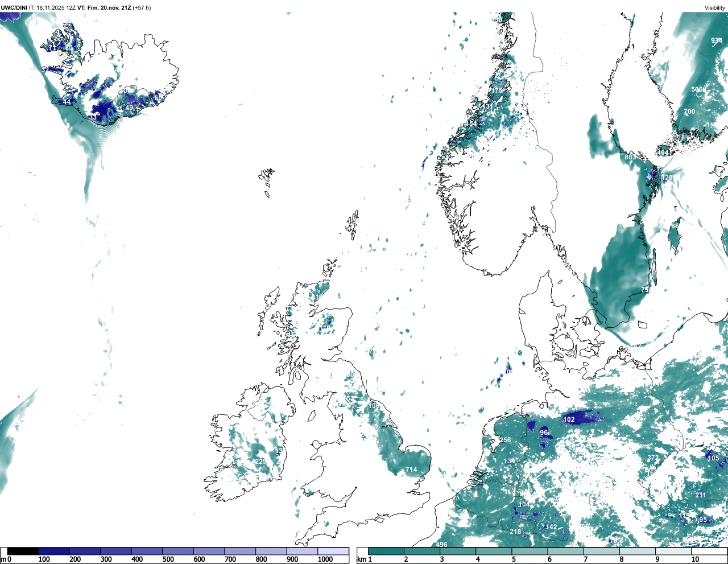Click the 'km' unit label in the legend
The width and height of the screenshot is (728, 564).
tap(361, 559)
